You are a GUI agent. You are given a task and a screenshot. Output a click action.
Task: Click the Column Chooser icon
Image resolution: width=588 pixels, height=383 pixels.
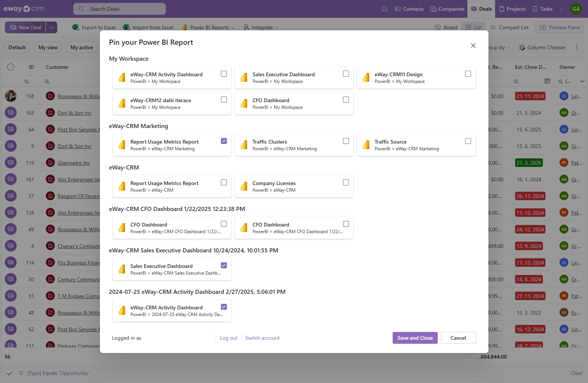(522, 47)
